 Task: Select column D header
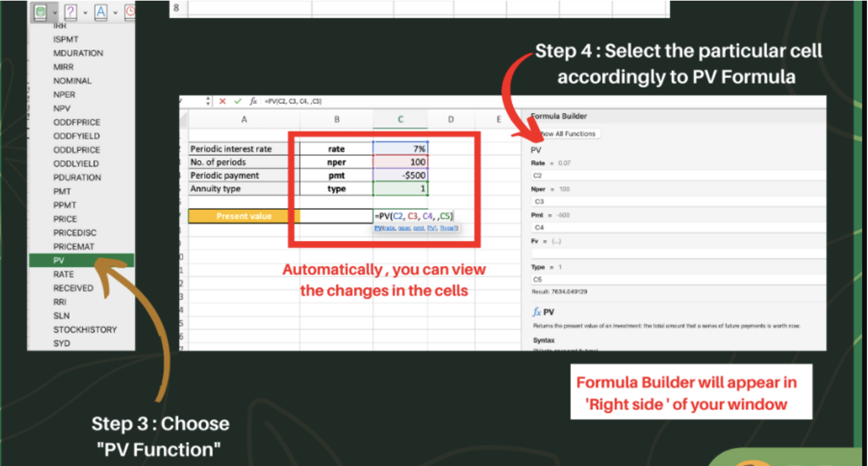pos(451,119)
